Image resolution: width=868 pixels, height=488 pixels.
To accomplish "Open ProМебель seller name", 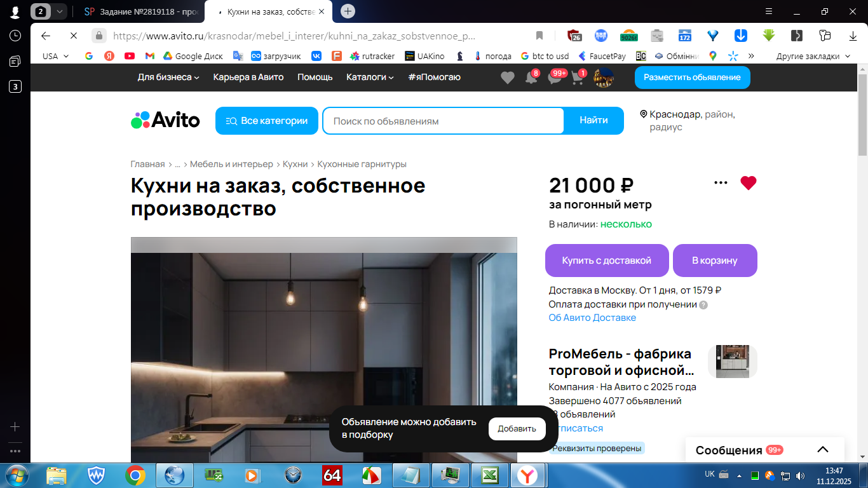I will click(x=620, y=362).
